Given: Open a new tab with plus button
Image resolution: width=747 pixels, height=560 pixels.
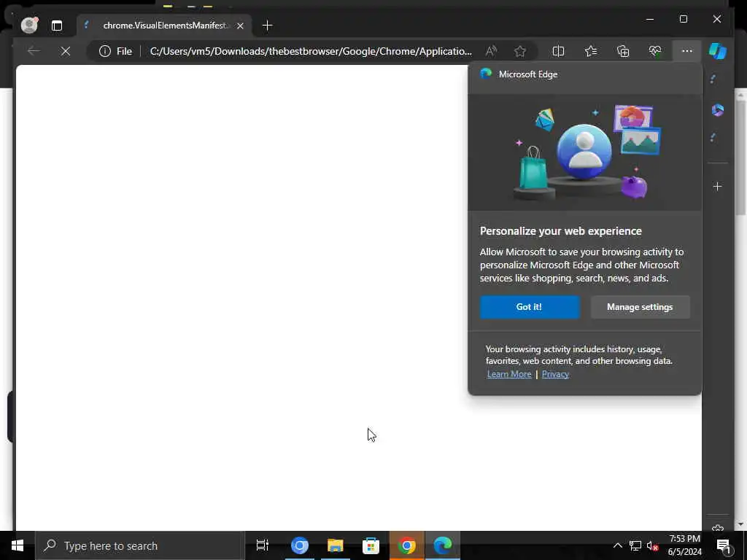Looking at the screenshot, I should click(267, 26).
